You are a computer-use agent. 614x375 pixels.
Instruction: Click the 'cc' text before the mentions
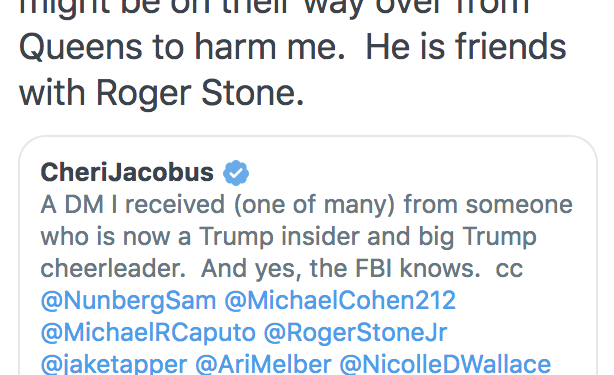pyautogui.click(x=509, y=269)
